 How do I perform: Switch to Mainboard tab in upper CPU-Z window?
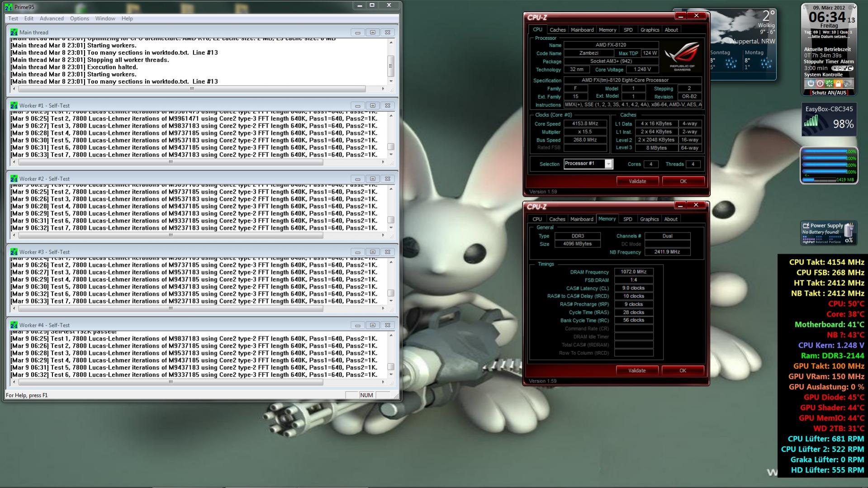pos(582,30)
